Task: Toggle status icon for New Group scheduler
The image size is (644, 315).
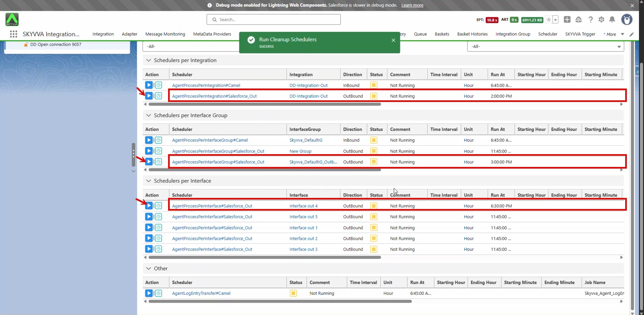Action: point(373,151)
